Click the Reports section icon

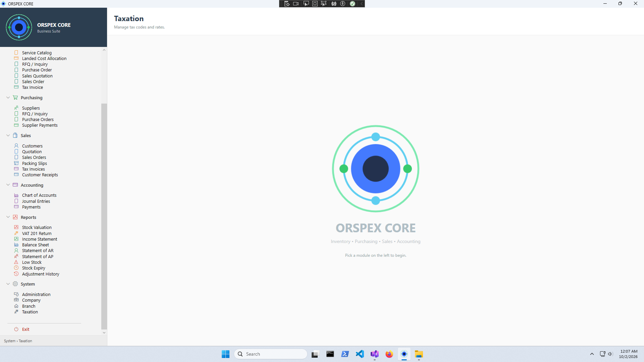pyautogui.click(x=15, y=217)
